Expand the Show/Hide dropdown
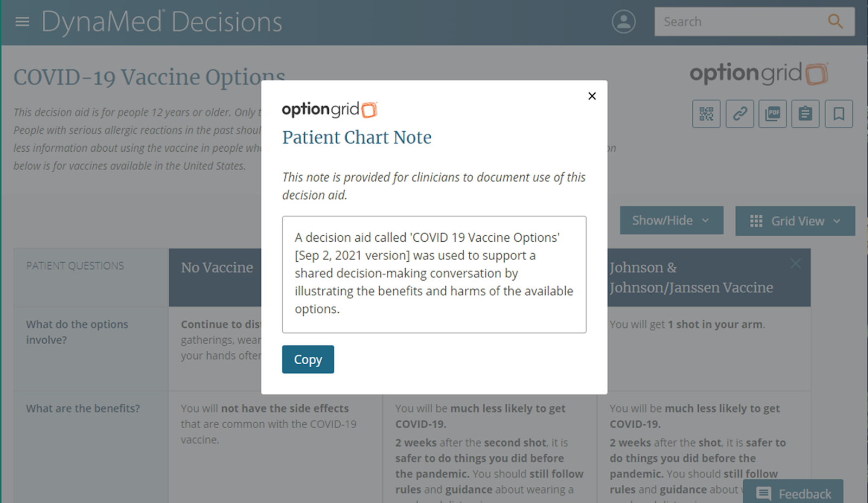The width and height of the screenshot is (868, 503). click(672, 221)
